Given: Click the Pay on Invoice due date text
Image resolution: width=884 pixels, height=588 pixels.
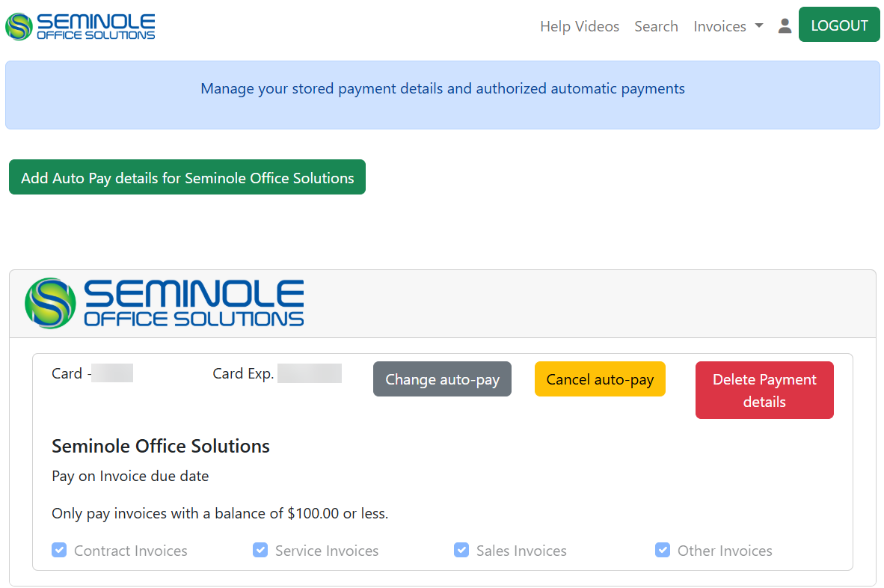Looking at the screenshot, I should point(130,477).
